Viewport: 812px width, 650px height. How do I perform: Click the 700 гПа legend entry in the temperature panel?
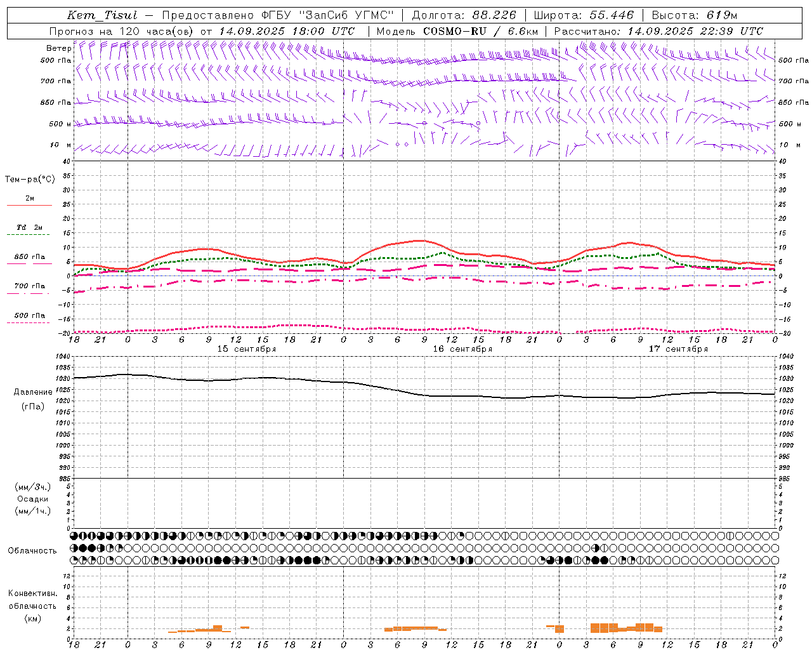(29, 286)
